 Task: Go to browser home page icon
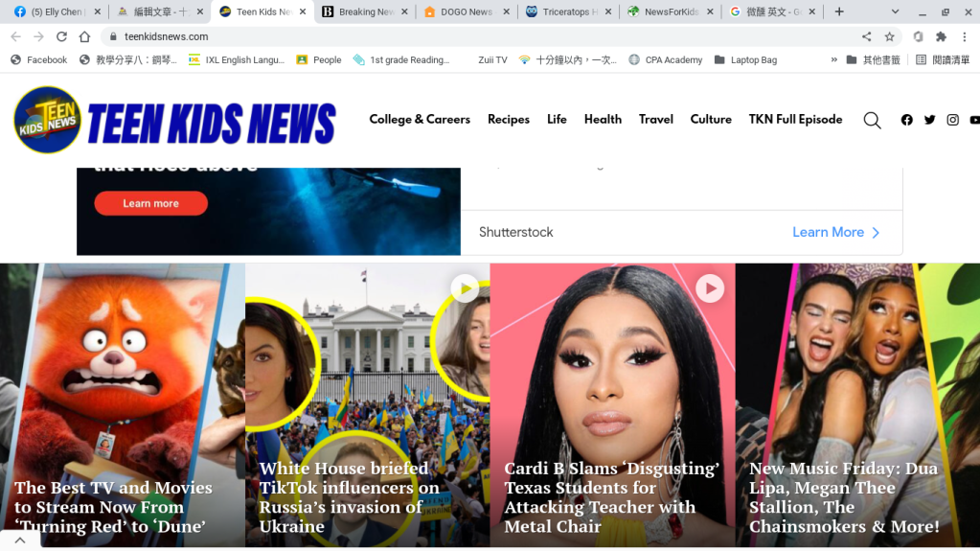[x=84, y=36]
